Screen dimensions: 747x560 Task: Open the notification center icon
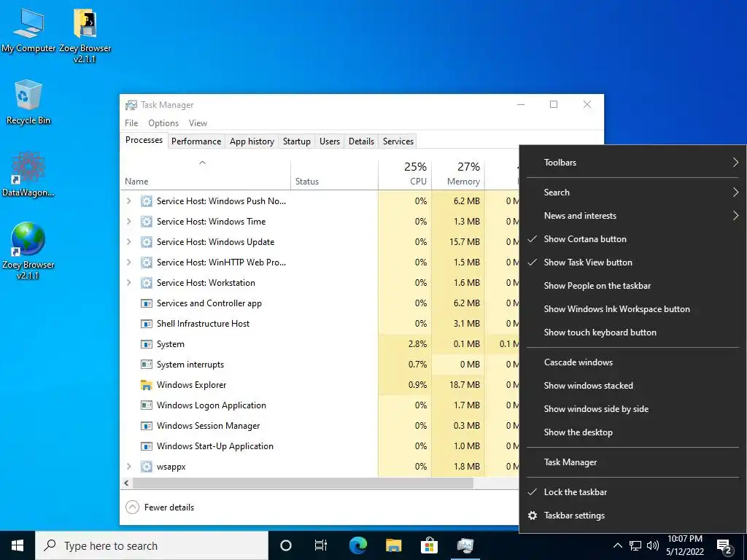tap(724, 545)
